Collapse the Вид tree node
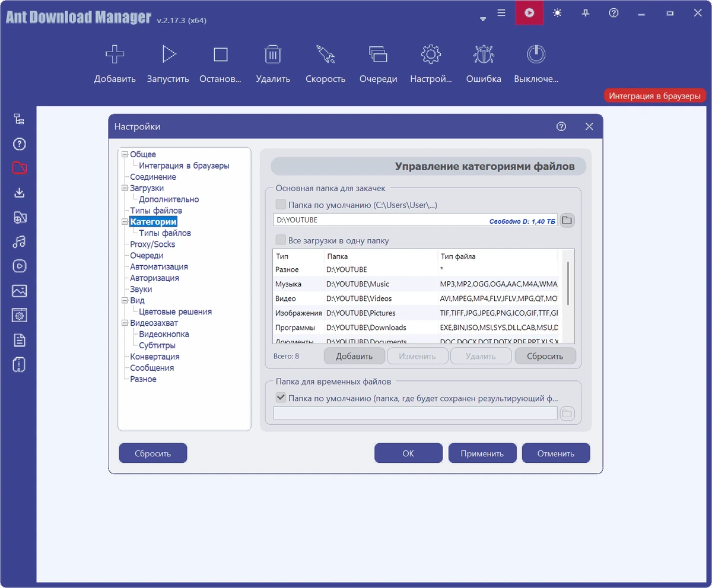The height and width of the screenshot is (588, 712). click(x=125, y=301)
